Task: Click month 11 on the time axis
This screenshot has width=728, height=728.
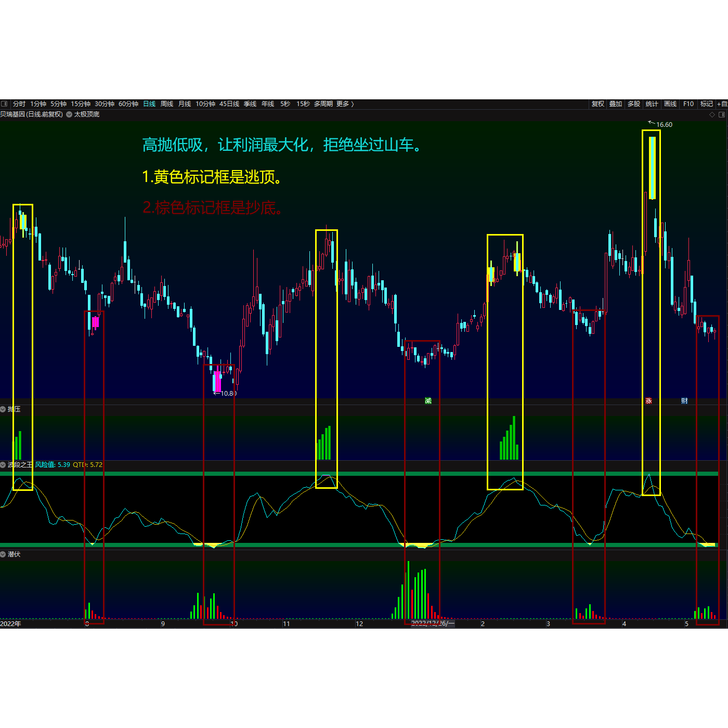Action: [x=286, y=624]
